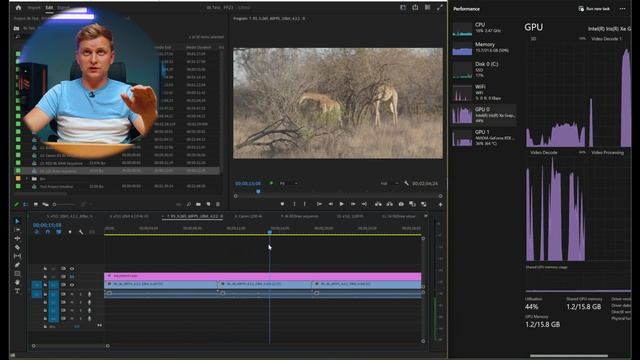
Task: Click Mark In button in Program monitor
Action: coord(294,204)
